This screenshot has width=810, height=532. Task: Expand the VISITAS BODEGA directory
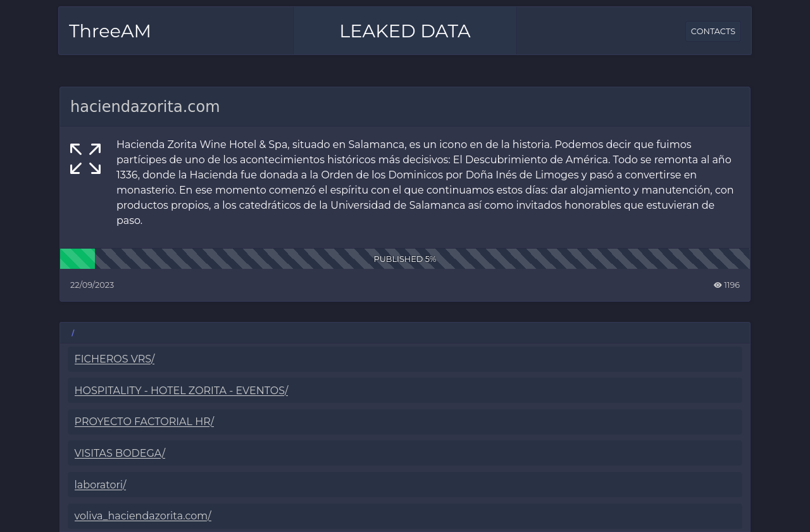120,454
